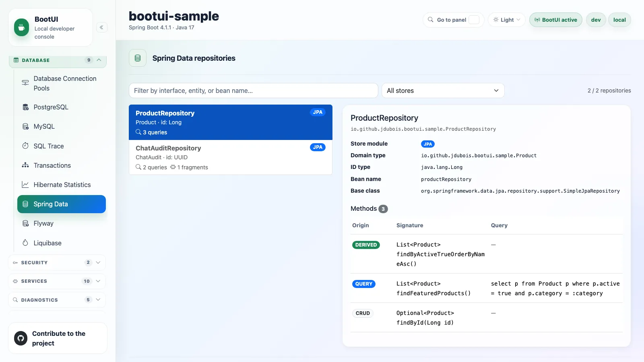
Task: Collapse the sidebar with the double-chevron button
Action: pyautogui.click(x=101, y=27)
